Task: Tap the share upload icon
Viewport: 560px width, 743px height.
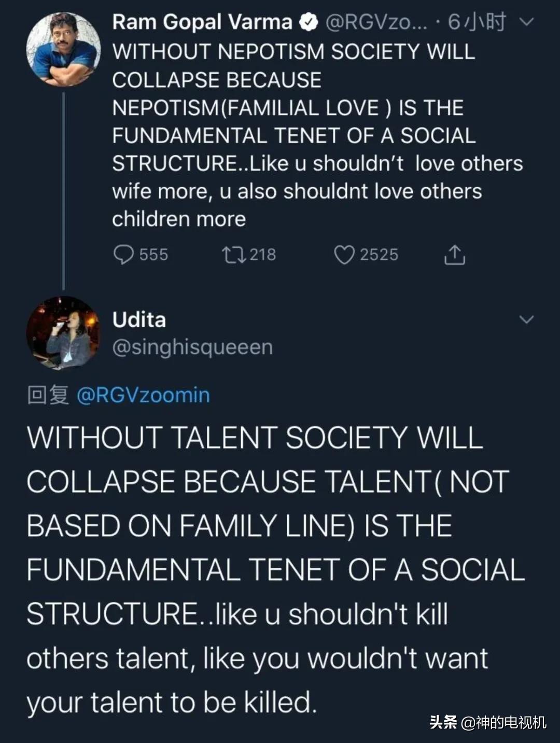Action: pyautogui.click(x=454, y=255)
